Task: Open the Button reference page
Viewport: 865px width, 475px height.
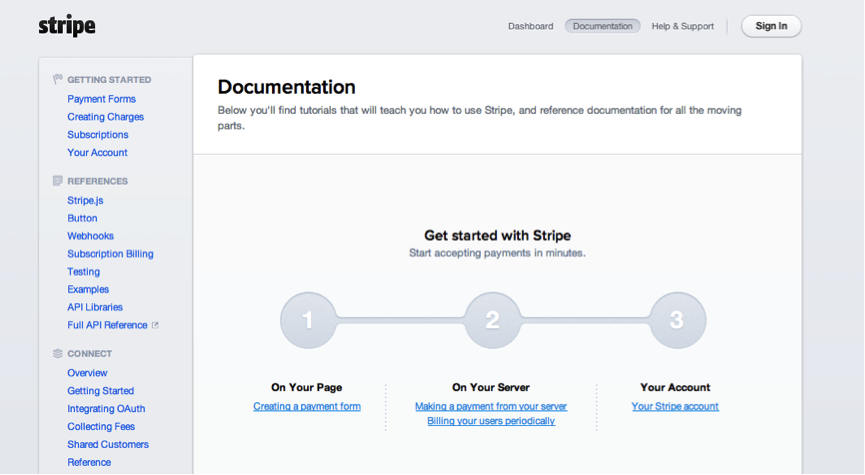Action: (82, 218)
